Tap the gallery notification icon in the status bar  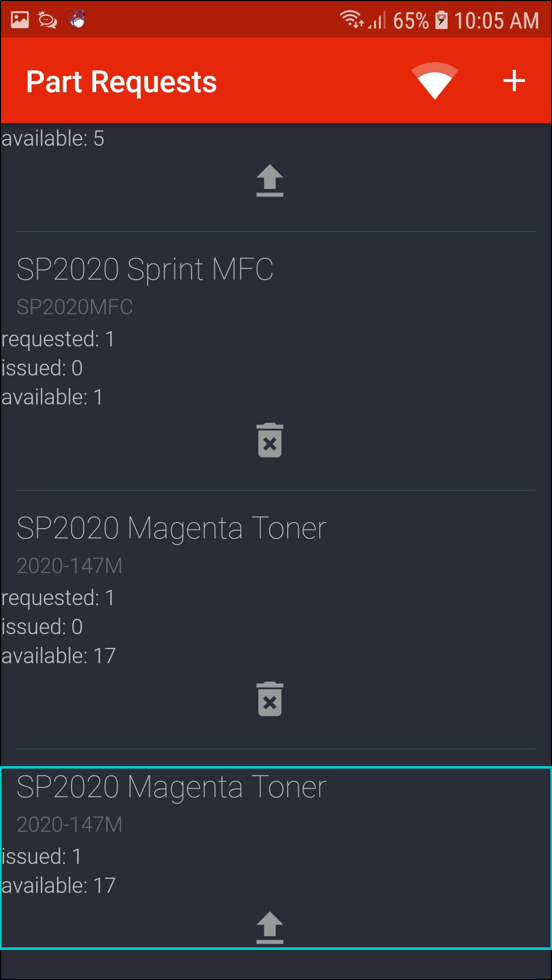[20, 20]
